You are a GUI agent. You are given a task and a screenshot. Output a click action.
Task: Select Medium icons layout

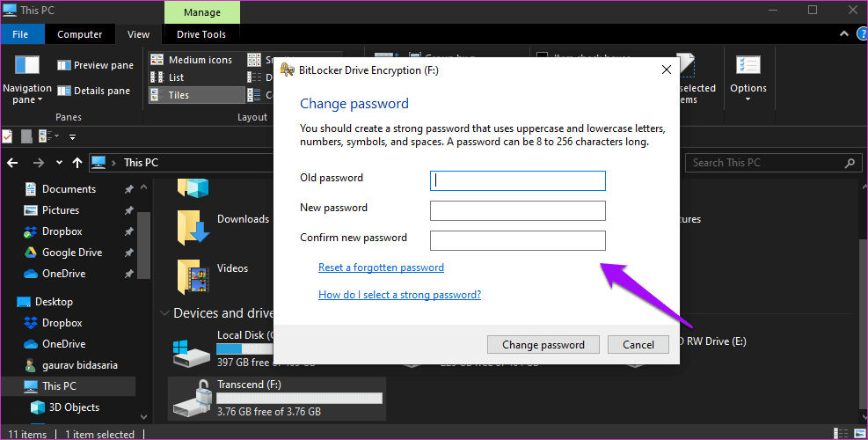tap(192, 60)
